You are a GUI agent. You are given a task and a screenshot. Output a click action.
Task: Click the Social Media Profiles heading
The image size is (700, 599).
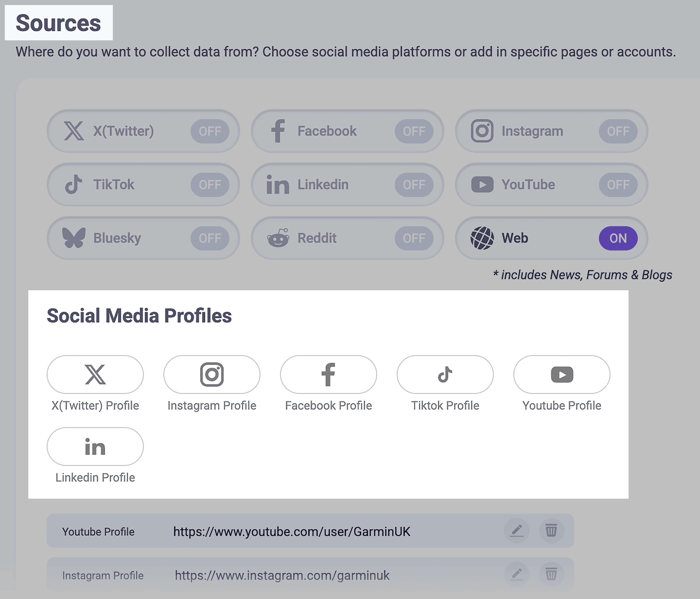tap(139, 315)
